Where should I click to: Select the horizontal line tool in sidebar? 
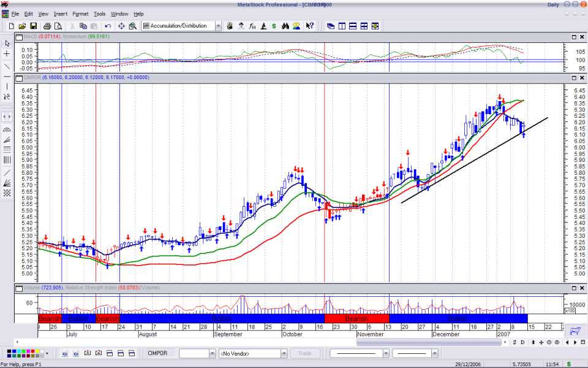click(x=7, y=76)
